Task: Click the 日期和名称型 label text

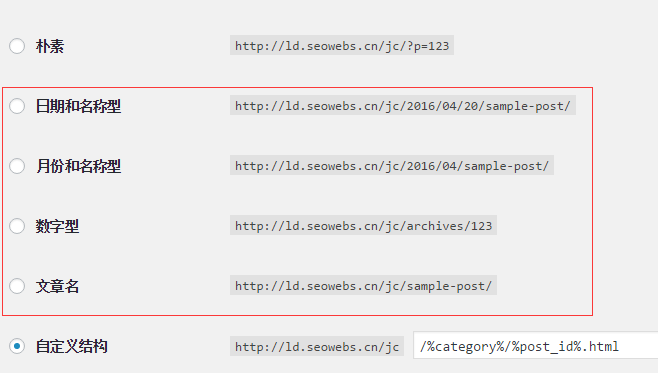Action: (x=78, y=106)
